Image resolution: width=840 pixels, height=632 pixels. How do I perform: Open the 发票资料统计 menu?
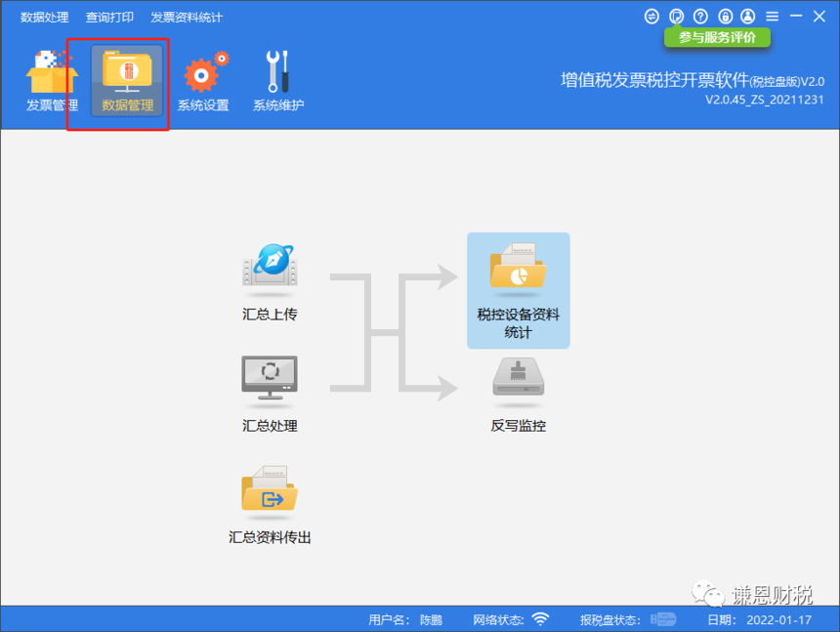(x=187, y=18)
